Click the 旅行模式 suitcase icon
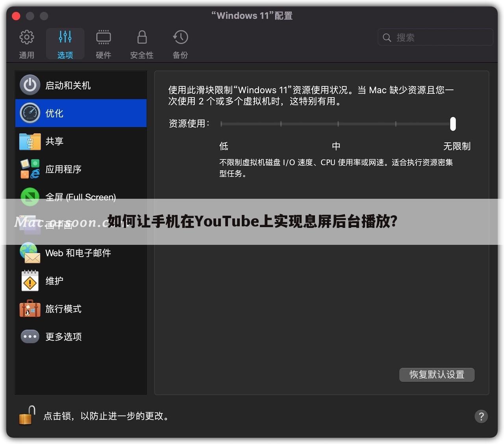The width and height of the screenshot is (504, 444). pyautogui.click(x=30, y=309)
